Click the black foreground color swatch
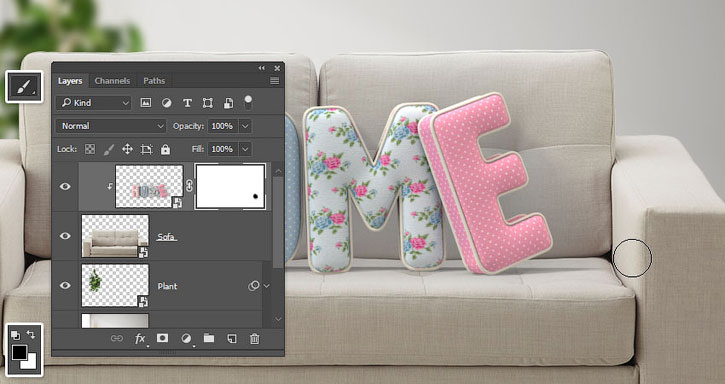The width and height of the screenshot is (725, 384). click(19, 352)
